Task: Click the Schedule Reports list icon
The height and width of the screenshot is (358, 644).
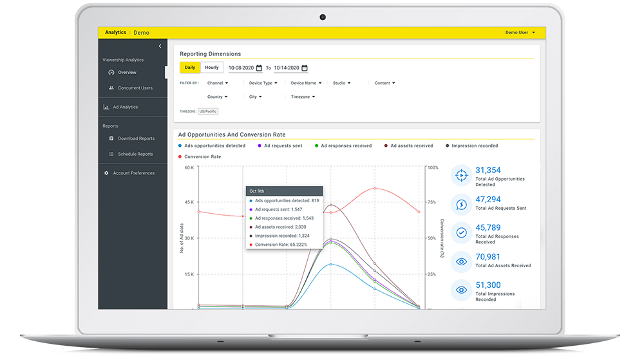Action: 111,155
